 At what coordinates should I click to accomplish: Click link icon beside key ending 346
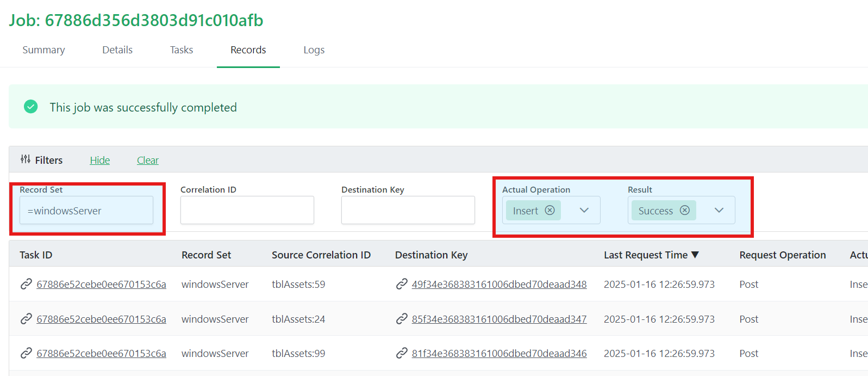pyautogui.click(x=402, y=353)
